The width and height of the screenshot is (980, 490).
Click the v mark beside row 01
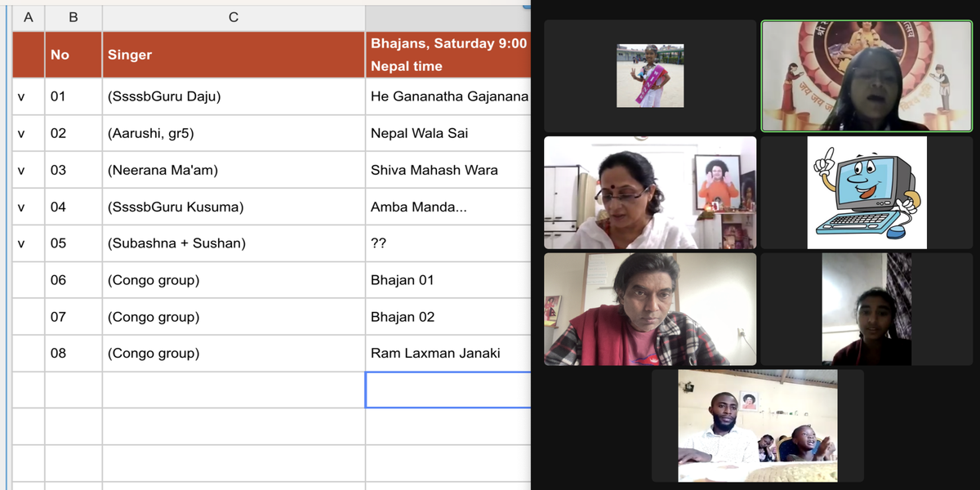[21, 96]
